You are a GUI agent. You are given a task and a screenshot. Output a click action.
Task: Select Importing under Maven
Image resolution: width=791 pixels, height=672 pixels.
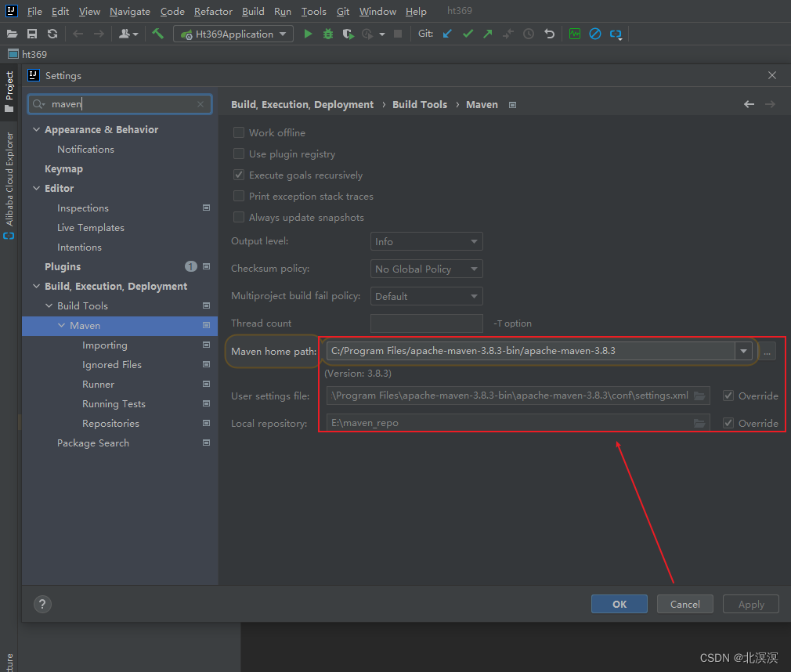tap(104, 345)
